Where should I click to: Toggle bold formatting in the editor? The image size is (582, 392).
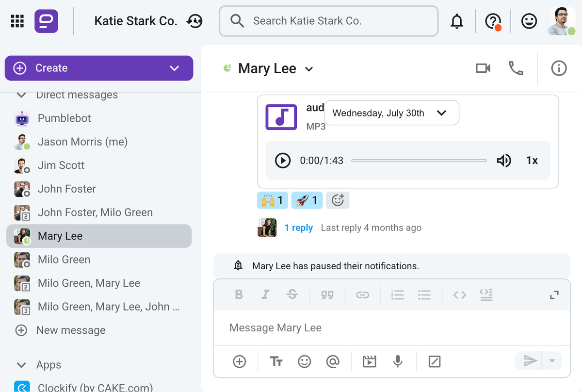pos(239,295)
